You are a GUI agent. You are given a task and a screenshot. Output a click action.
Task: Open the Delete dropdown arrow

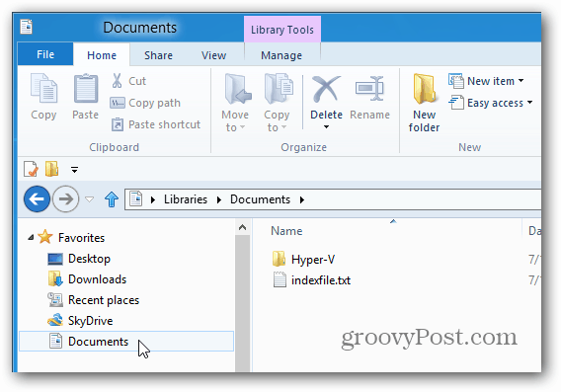[326, 127]
